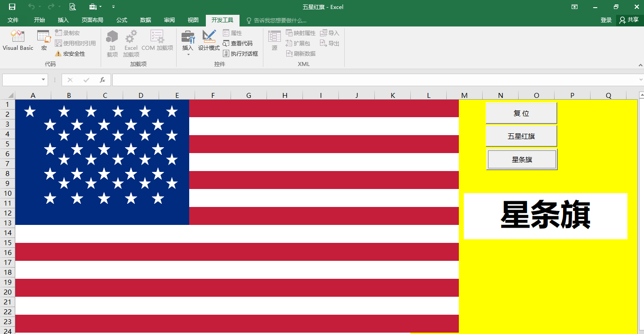
Task: Open the Redo history dropdown arrow
Action: tap(59, 7)
